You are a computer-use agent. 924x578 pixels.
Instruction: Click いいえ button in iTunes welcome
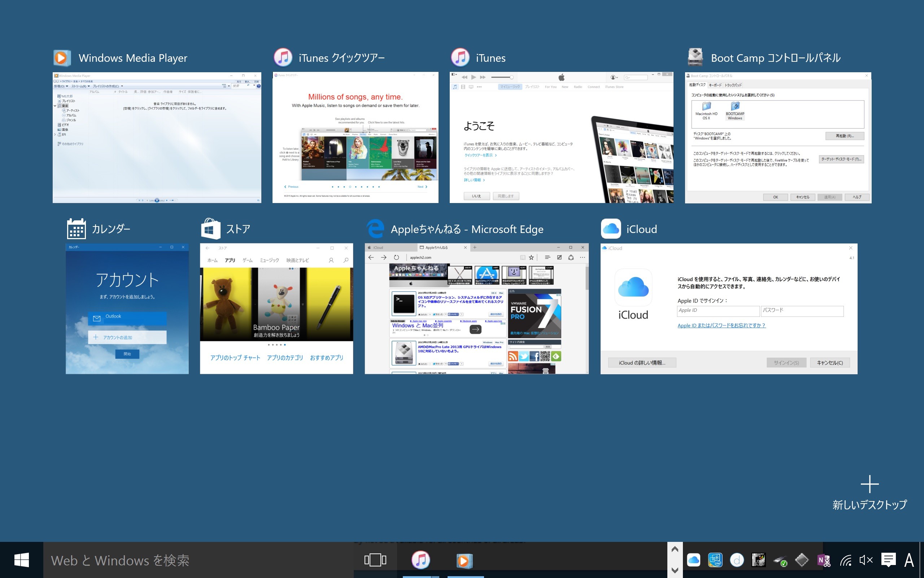[476, 196]
